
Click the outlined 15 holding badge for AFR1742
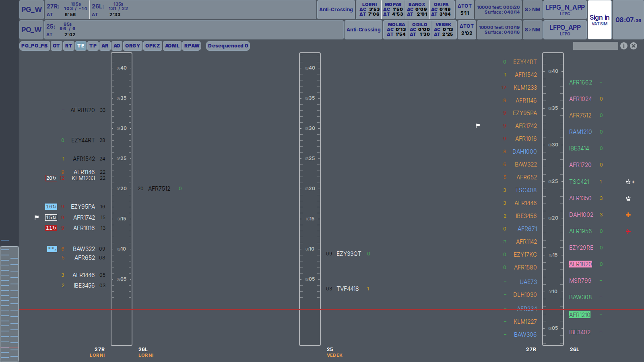pyautogui.click(x=51, y=218)
